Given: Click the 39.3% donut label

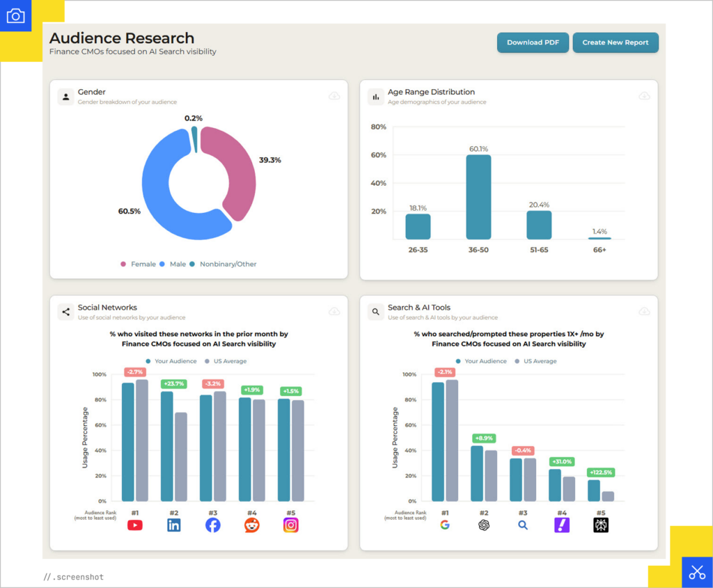Looking at the screenshot, I should pyautogui.click(x=270, y=160).
